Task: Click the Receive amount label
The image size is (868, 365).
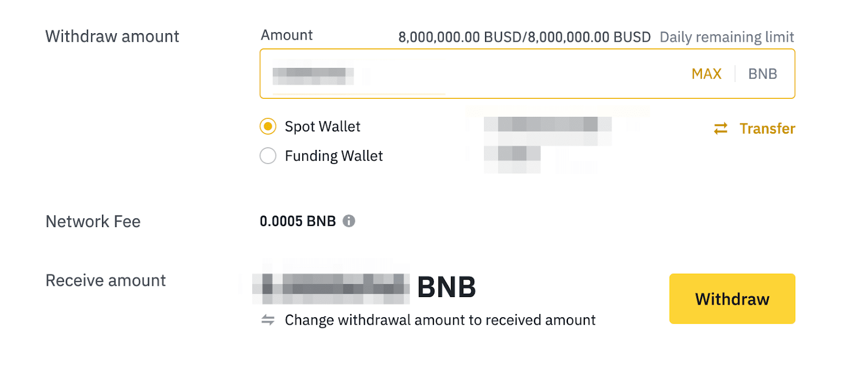Action: [106, 280]
